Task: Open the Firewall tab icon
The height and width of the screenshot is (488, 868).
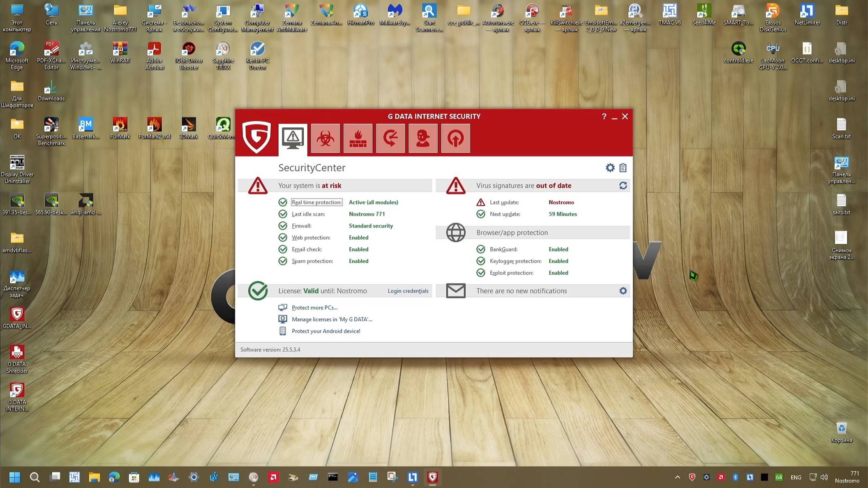Action: click(x=358, y=138)
